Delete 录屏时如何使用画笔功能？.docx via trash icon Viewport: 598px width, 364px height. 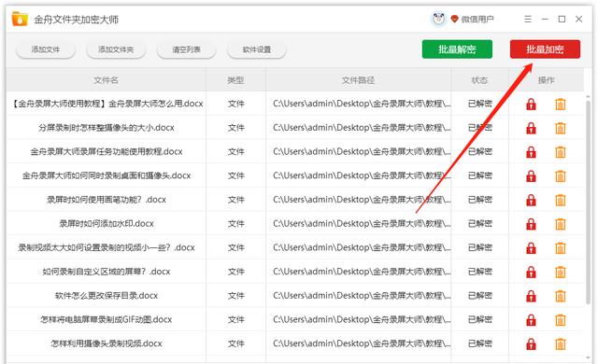(561, 200)
